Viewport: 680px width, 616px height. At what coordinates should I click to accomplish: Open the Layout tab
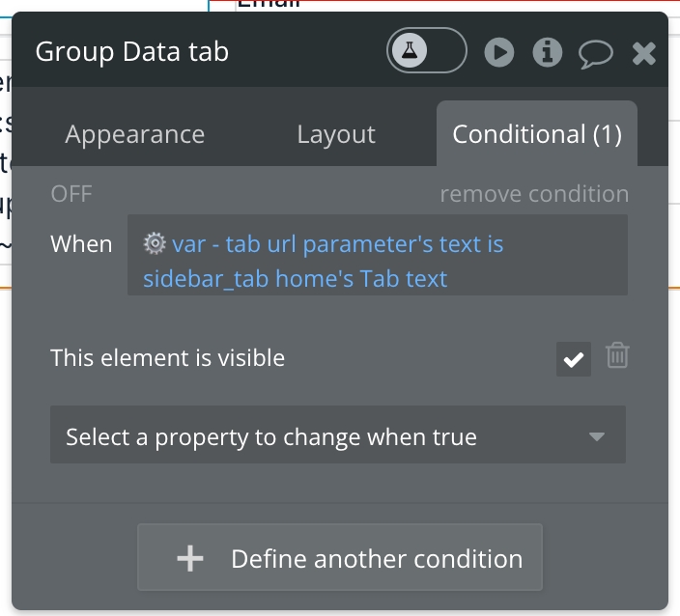click(336, 134)
